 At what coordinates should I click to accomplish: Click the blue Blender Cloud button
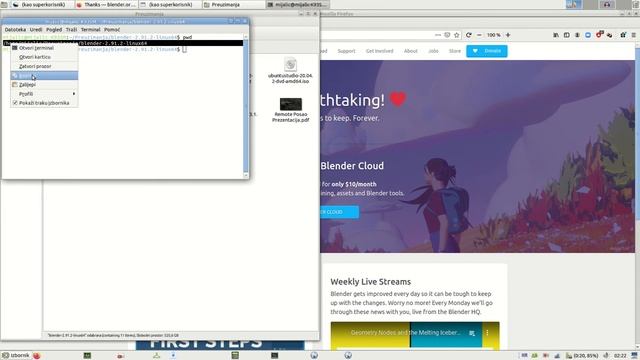(339, 212)
